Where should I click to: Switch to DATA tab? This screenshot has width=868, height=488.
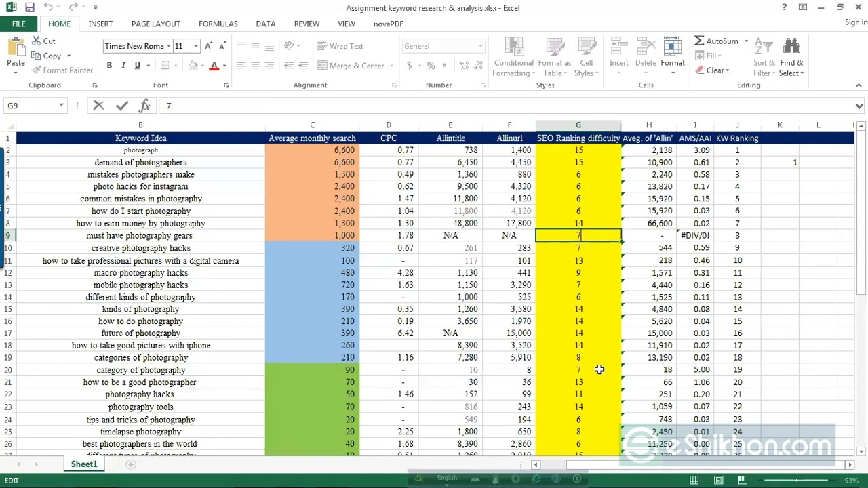click(x=266, y=24)
